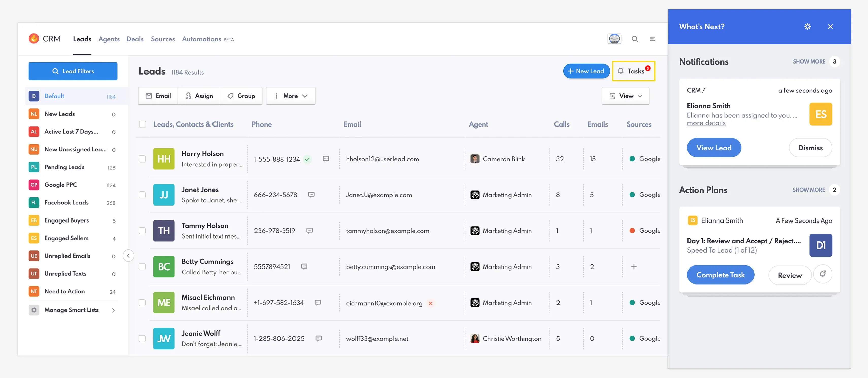This screenshot has height=378, width=868.
Task: Collapse the smart lists sidebar arrow
Action: (x=128, y=256)
